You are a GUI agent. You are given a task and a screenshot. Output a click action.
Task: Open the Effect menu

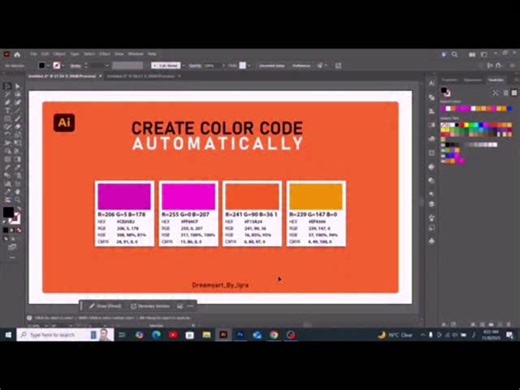(104, 54)
